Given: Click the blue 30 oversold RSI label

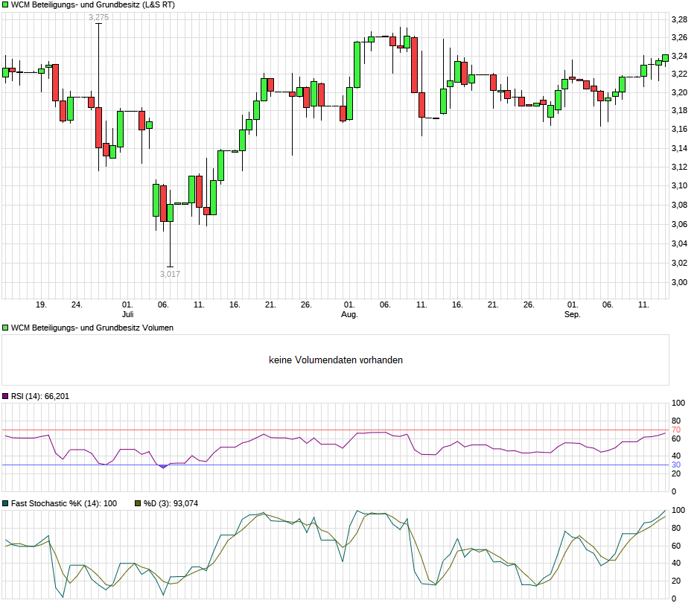Looking at the screenshot, I should [676, 465].
